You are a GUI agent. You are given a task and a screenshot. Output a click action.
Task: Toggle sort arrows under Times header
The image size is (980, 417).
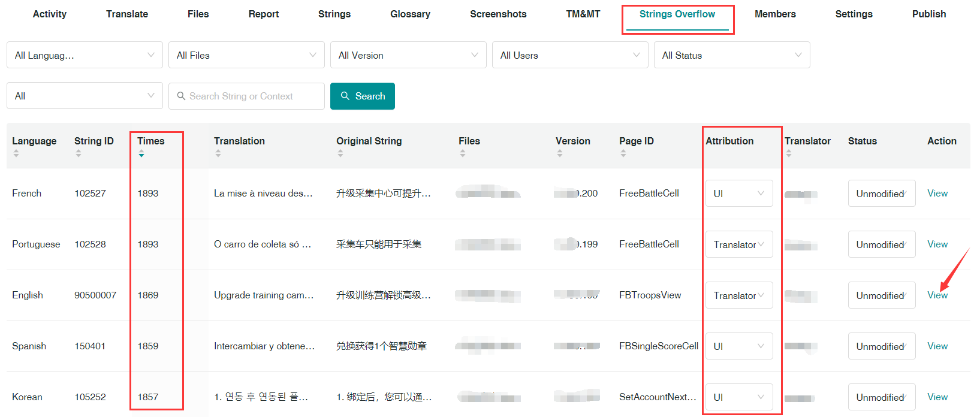coord(141,153)
